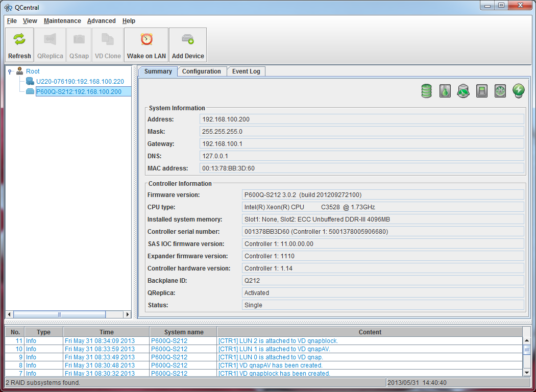Open the File menu
This screenshot has width=536, height=392.
[x=12, y=21]
